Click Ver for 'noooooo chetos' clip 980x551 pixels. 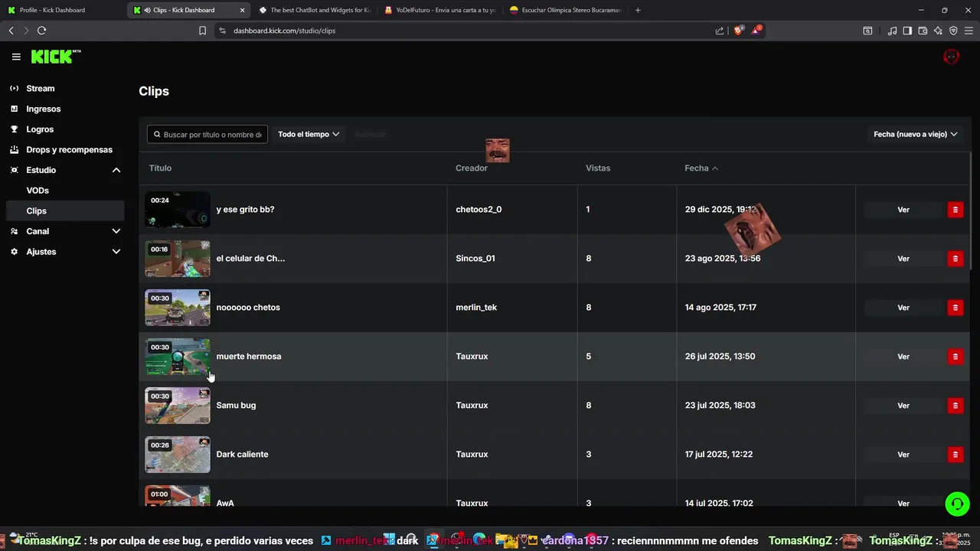(x=903, y=308)
